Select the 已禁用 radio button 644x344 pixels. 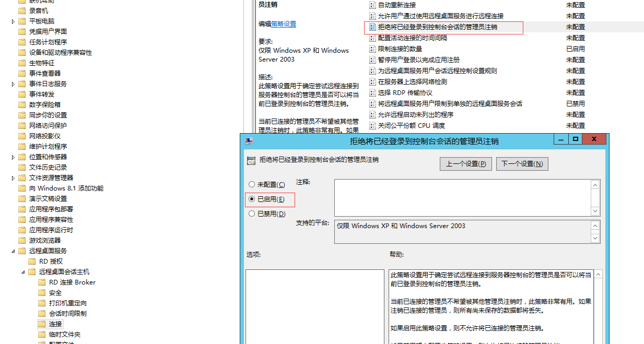click(x=252, y=214)
